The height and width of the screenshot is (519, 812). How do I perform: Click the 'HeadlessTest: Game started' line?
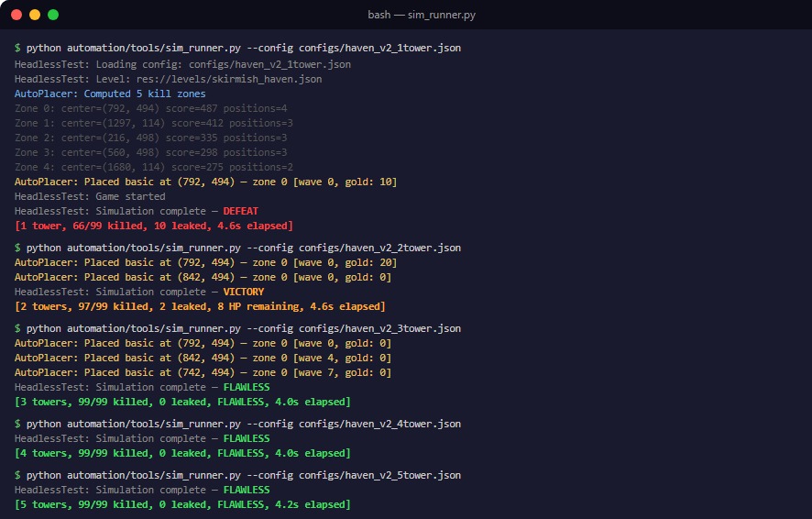click(x=90, y=196)
